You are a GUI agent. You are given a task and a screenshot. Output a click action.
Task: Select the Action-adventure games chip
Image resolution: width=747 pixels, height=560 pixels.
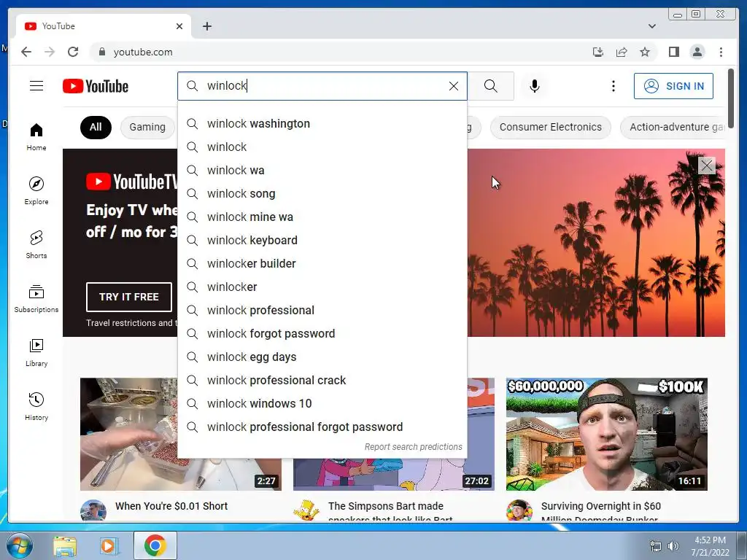tap(672, 127)
